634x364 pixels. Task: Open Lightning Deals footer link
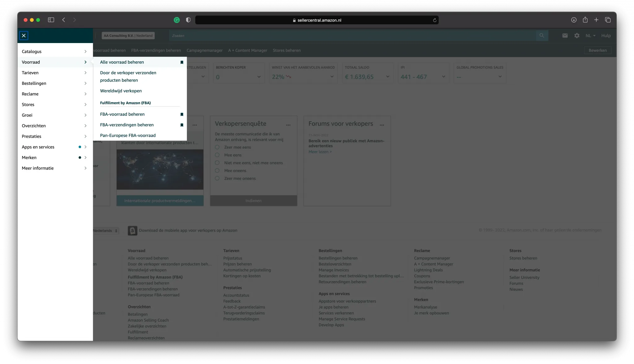pos(428,270)
